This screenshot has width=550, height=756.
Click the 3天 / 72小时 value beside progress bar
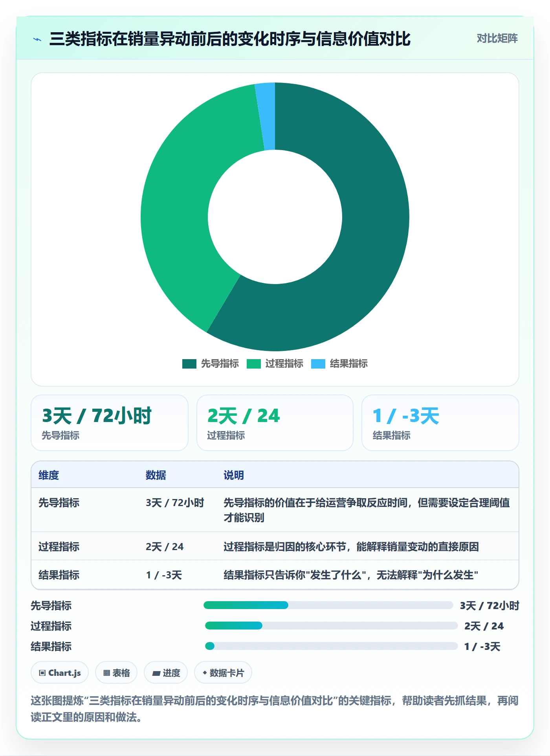[489, 606]
